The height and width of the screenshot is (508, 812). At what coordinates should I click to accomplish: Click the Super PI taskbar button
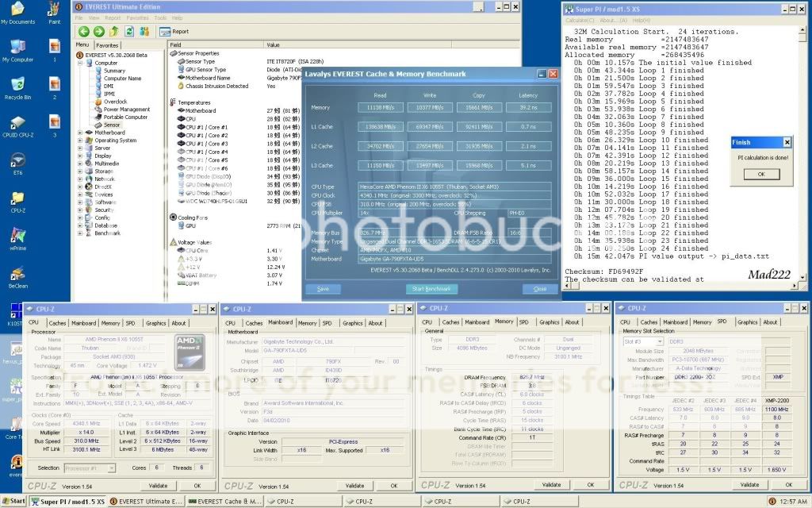[x=68, y=502]
